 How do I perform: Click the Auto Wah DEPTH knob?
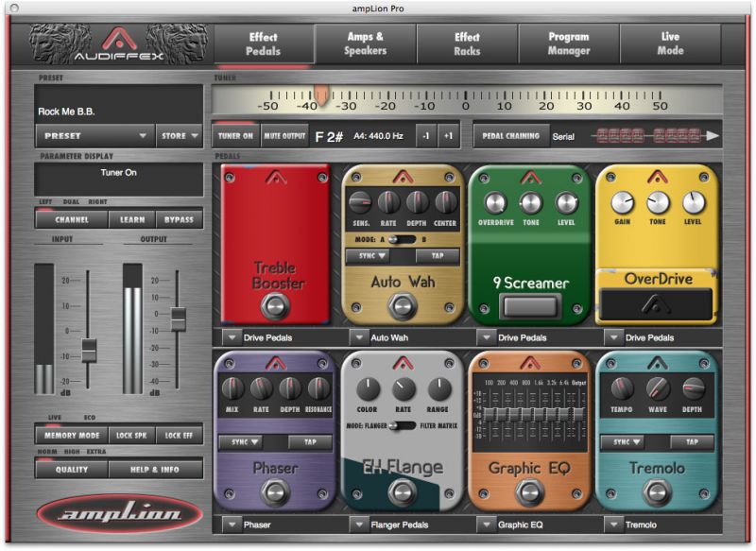click(x=417, y=202)
